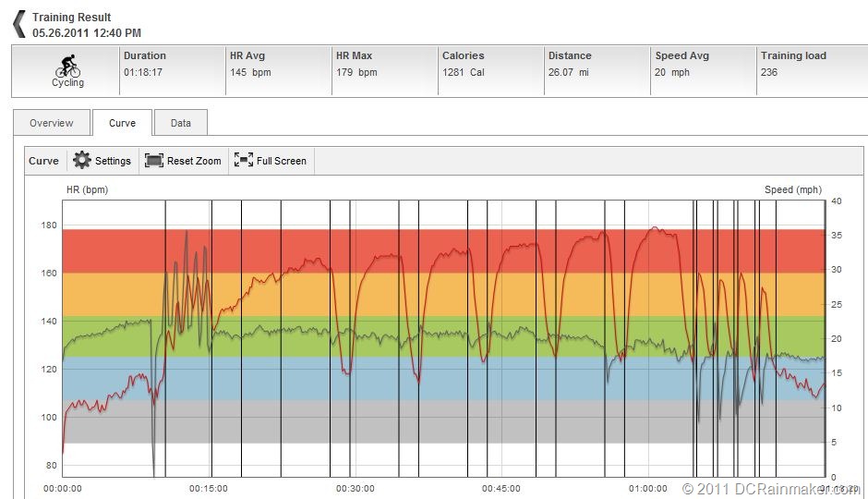Click the blue heart rate zone band

[x=443, y=378]
